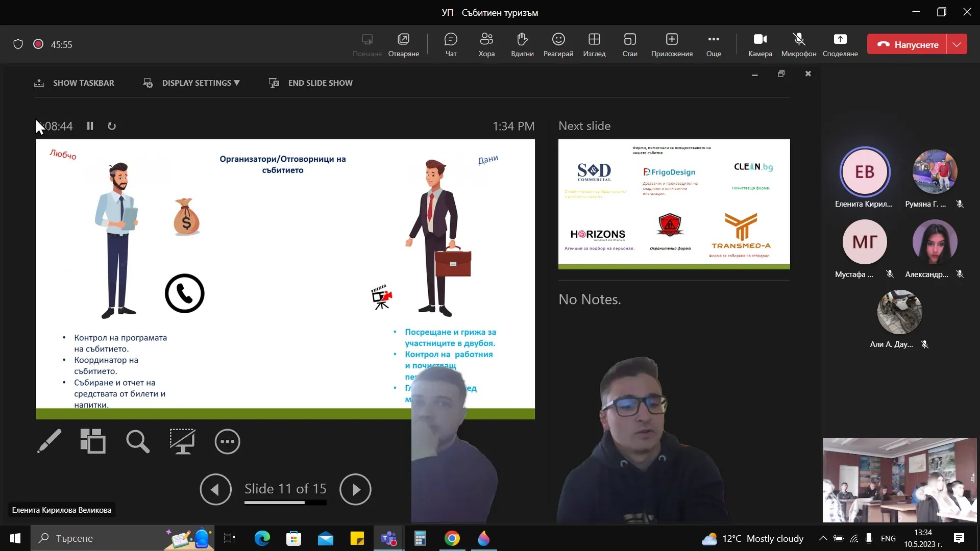Click the Next slide thumbnail preview
Image resolution: width=980 pixels, height=551 pixels.
click(674, 204)
